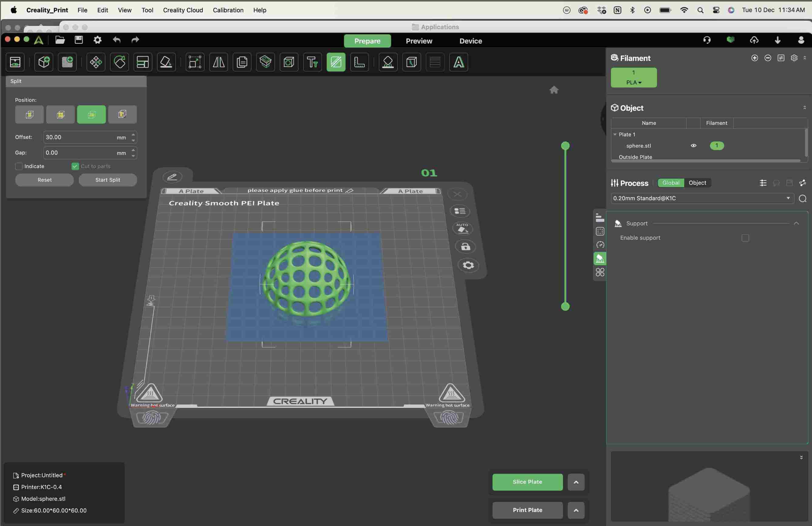Click the plate lock icon
The image size is (812, 526).
pos(466,247)
